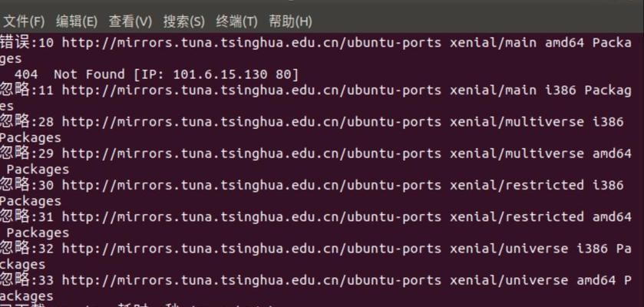Open the 查看(V) menu

pos(130,21)
